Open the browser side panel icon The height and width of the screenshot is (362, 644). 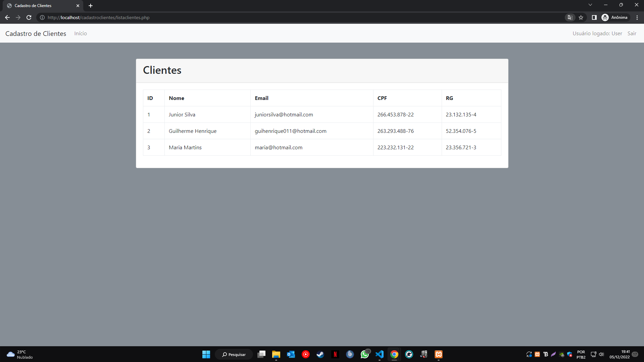coord(594,17)
